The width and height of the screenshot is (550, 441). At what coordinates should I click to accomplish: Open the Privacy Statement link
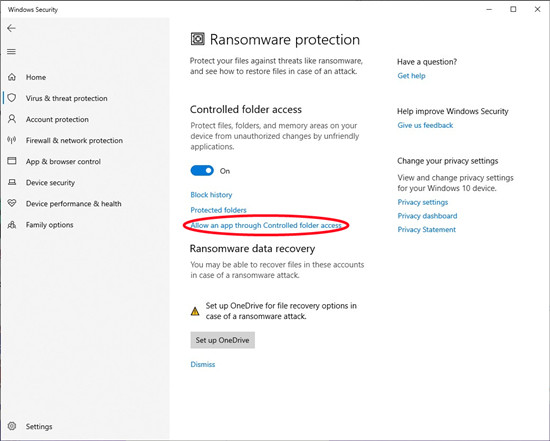pyautogui.click(x=427, y=229)
